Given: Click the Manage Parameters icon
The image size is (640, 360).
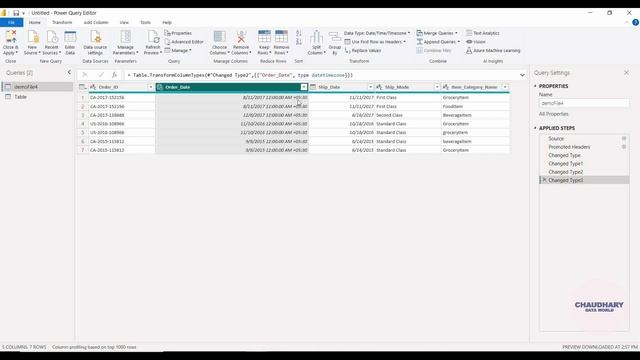Looking at the screenshot, I should pos(126,37).
